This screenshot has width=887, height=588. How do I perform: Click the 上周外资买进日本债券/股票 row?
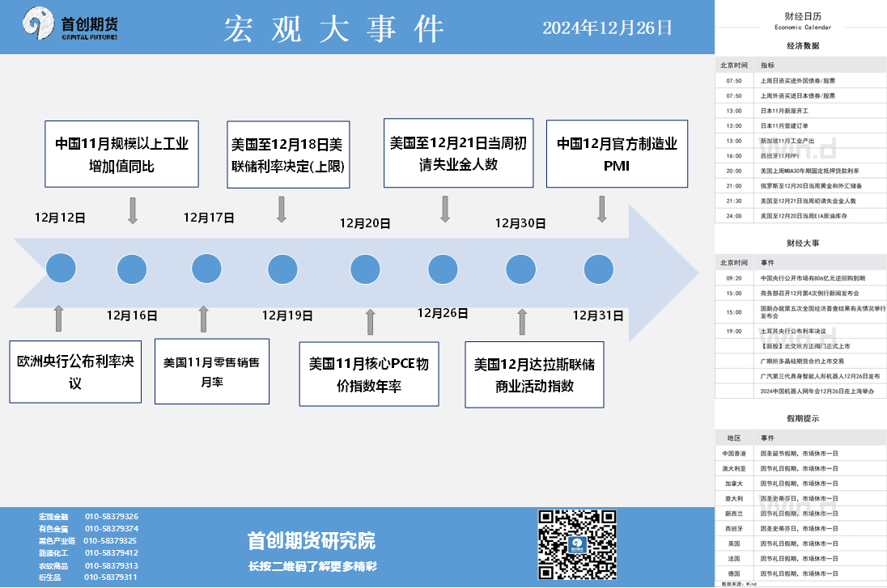point(801,96)
